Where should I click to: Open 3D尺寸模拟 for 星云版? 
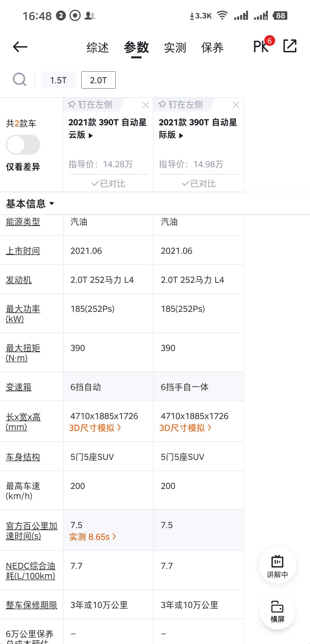95,428
